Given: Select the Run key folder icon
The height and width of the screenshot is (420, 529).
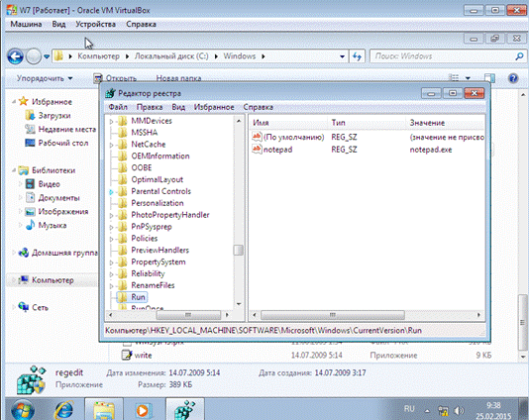Looking at the screenshot, I should pos(122,297).
